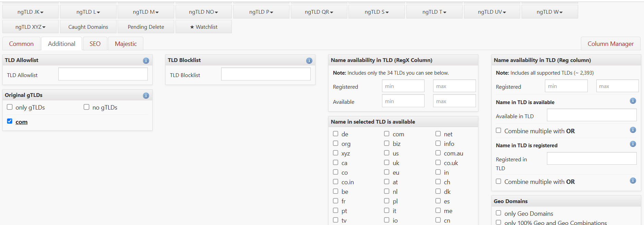This screenshot has width=644, height=225.
Task: Click the TLD Blocklist input field
Action: point(266,74)
